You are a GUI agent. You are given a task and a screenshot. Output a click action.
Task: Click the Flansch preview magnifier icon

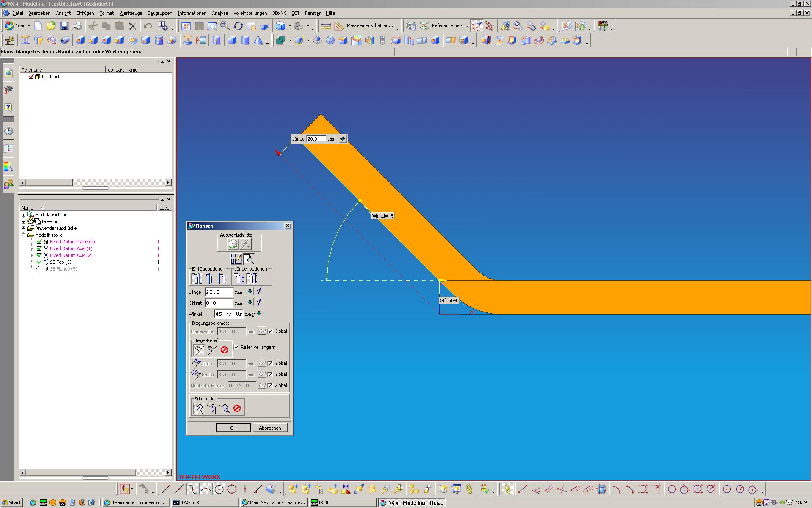click(x=249, y=259)
